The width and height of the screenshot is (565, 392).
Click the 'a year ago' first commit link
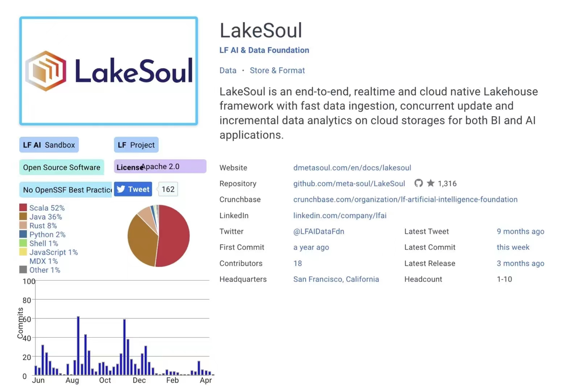pyautogui.click(x=311, y=247)
